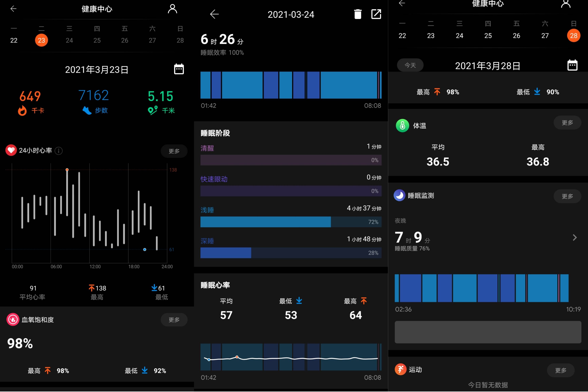Open heart rate info icon
This screenshot has height=392, width=588.
tap(58, 151)
